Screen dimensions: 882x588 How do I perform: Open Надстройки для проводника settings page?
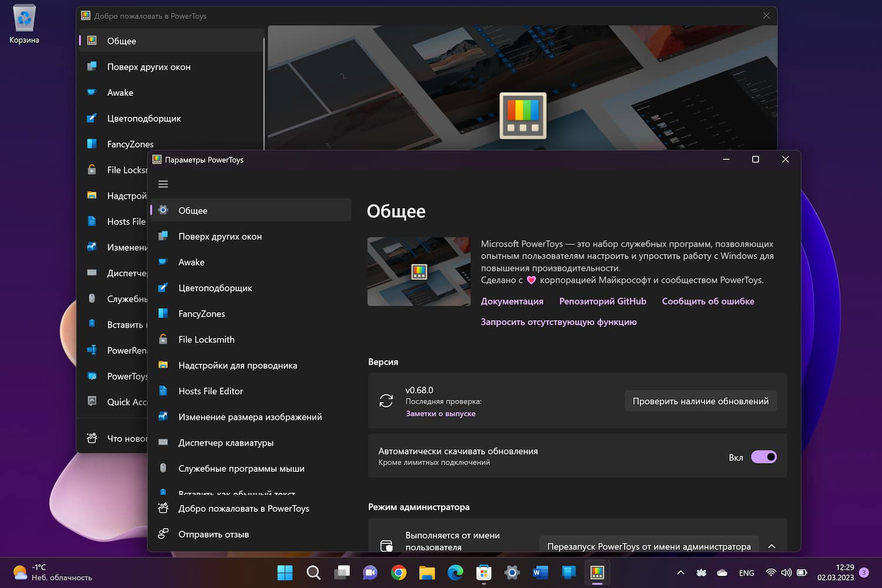[251, 365]
